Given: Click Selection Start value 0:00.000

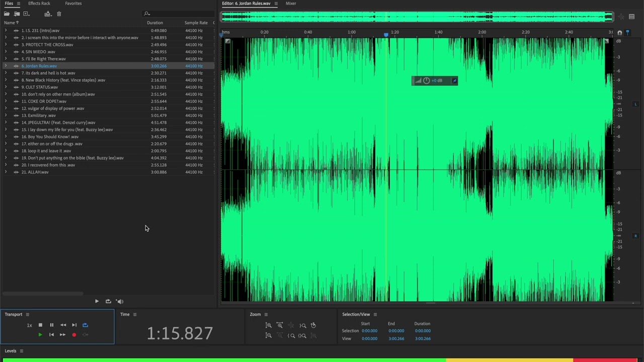Looking at the screenshot, I should click(369, 331).
